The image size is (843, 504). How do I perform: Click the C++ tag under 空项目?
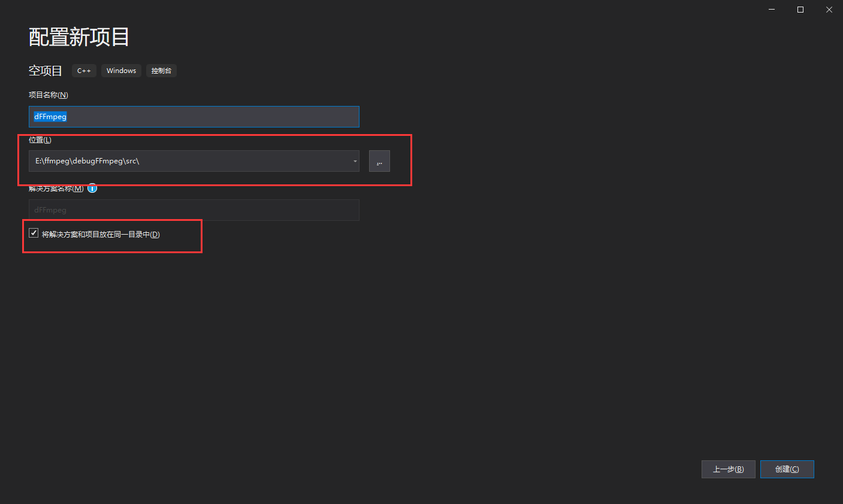point(84,71)
